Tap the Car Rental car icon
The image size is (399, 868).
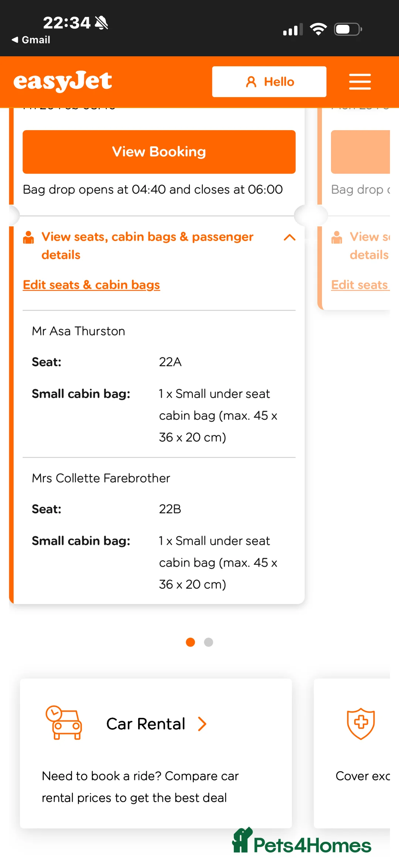64,723
